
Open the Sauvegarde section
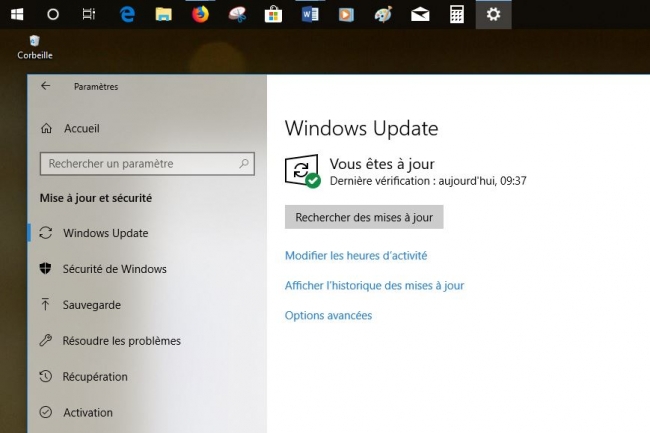(x=92, y=305)
